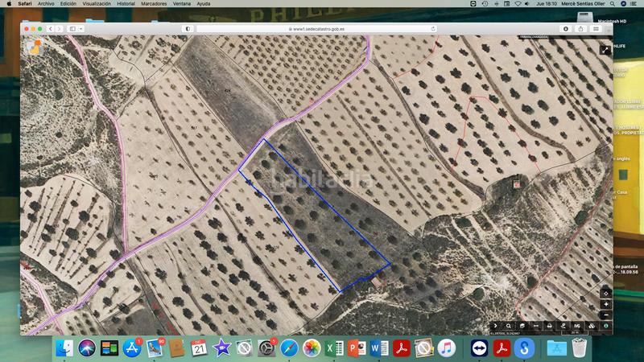Open the Historial menu in menu bar
644x362 pixels.
tap(126, 4)
